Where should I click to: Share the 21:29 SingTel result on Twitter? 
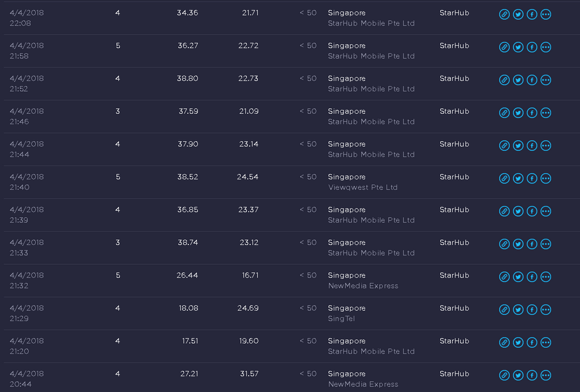518,310
